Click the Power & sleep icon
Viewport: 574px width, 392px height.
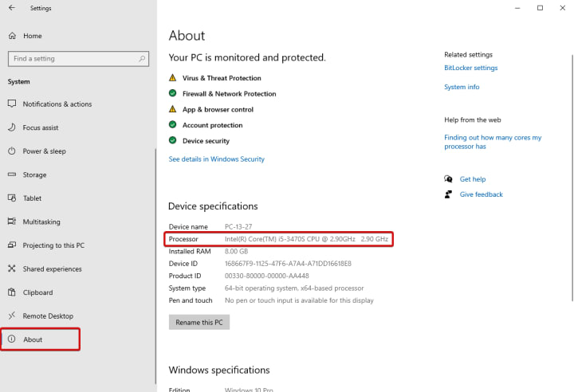[x=12, y=151]
